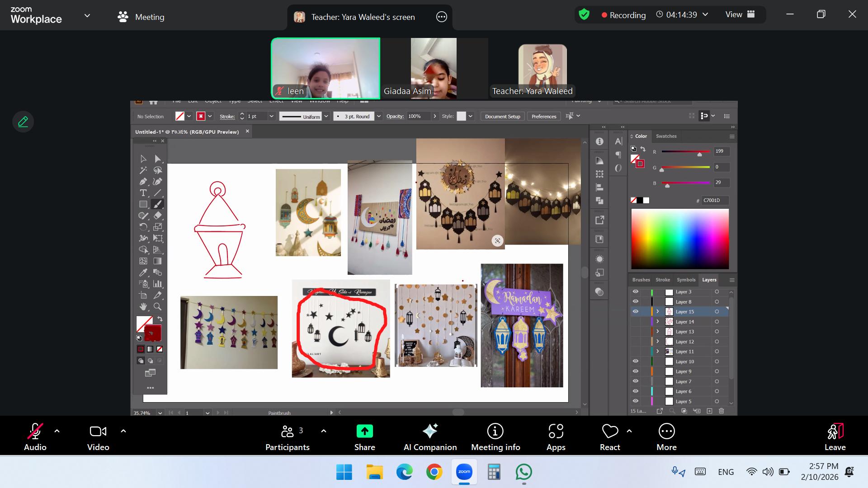Create new layer with plus icon

(x=709, y=411)
